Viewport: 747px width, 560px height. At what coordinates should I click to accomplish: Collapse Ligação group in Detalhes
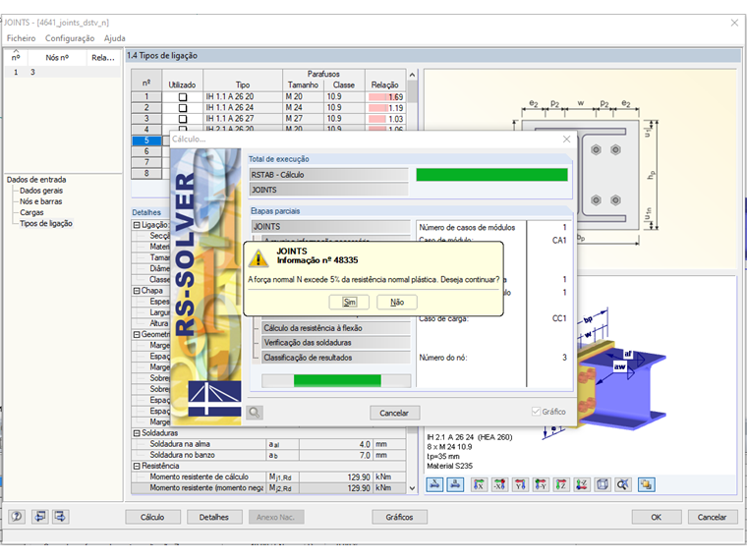137,225
